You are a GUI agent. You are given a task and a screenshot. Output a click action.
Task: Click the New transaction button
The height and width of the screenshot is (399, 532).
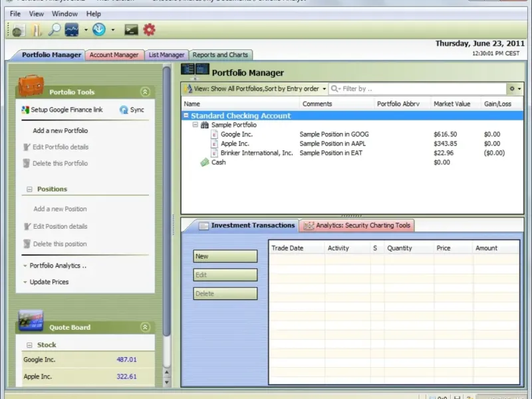pos(225,257)
